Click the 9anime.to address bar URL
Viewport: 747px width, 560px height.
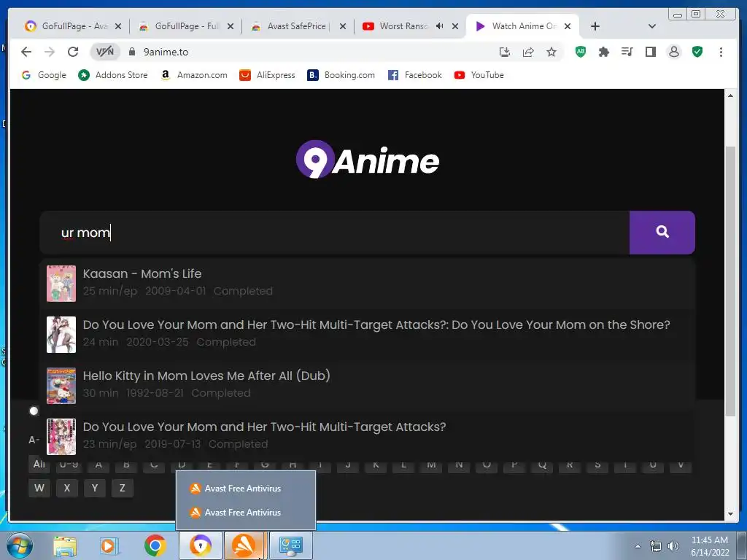click(x=166, y=52)
